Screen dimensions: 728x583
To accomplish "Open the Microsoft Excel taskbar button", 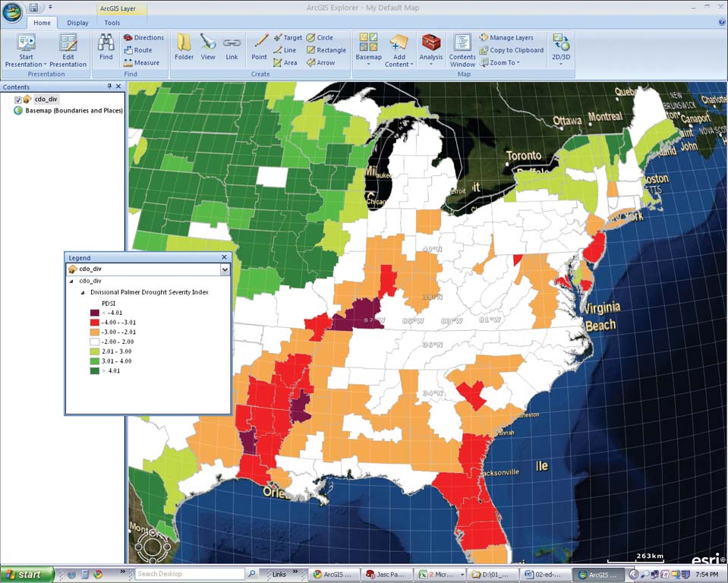I will 440,575.
